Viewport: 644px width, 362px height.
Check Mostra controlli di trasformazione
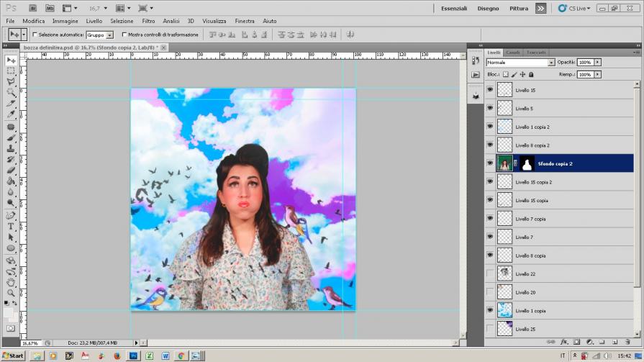tap(124, 35)
